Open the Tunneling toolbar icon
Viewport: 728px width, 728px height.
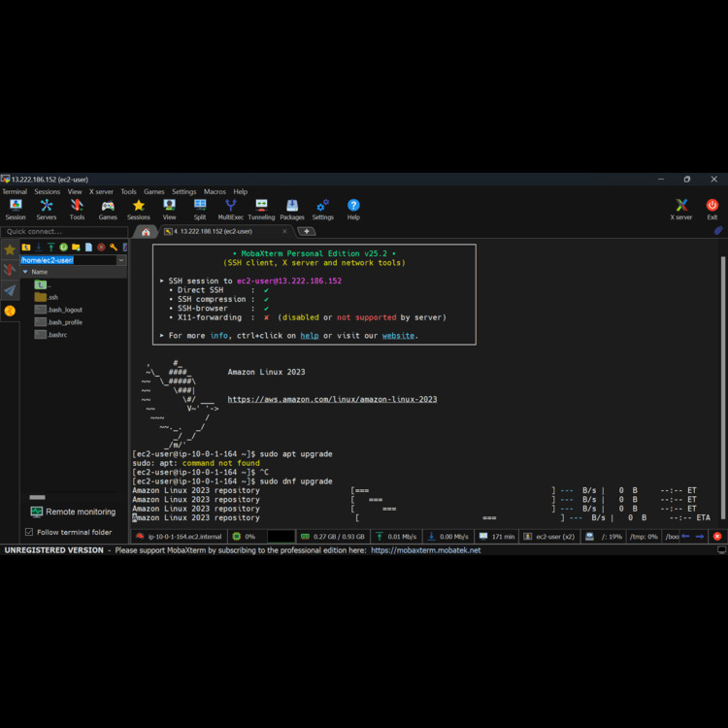point(261,210)
